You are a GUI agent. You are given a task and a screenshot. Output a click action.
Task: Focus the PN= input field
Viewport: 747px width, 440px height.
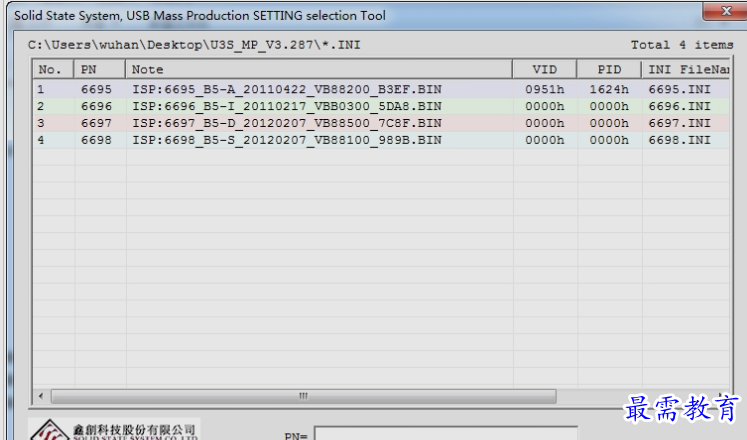click(446, 434)
